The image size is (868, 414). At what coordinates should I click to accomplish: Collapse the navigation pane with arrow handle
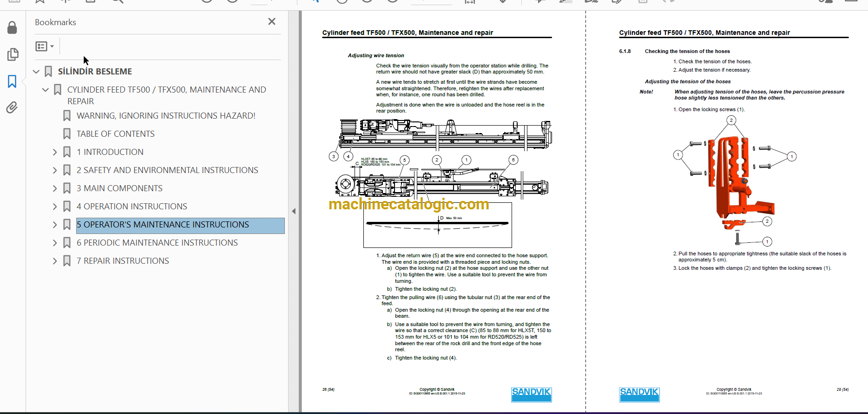pyautogui.click(x=294, y=211)
